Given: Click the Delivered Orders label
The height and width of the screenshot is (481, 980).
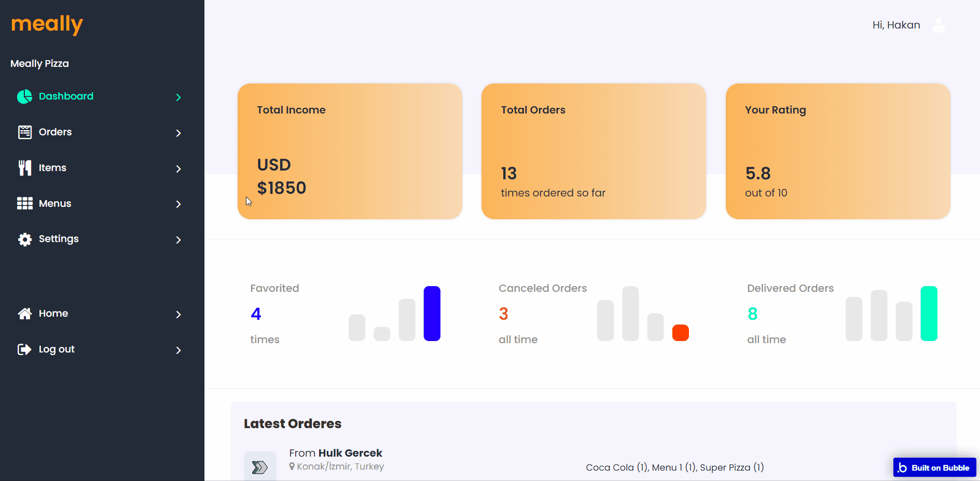Looking at the screenshot, I should [x=790, y=288].
